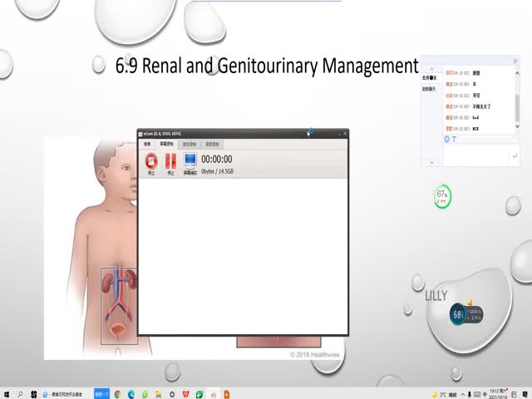Click the child kidney anatomy illustration

tap(91, 248)
